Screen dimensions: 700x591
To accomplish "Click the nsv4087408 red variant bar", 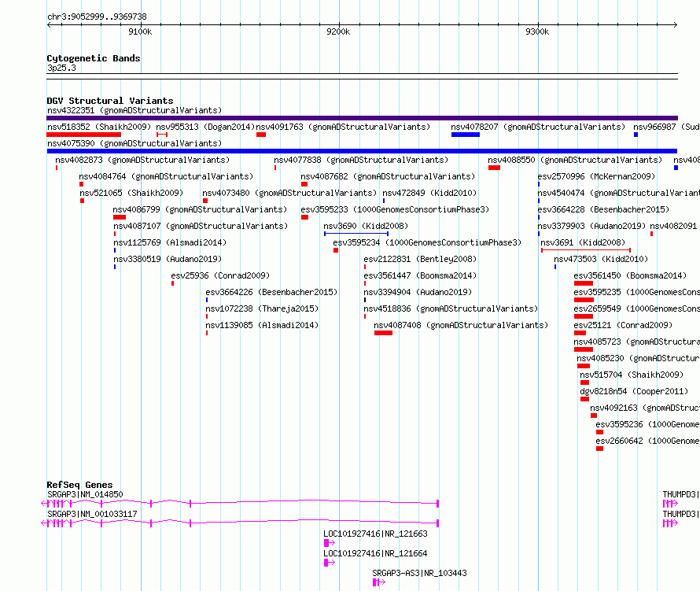I will coord(383,333).
